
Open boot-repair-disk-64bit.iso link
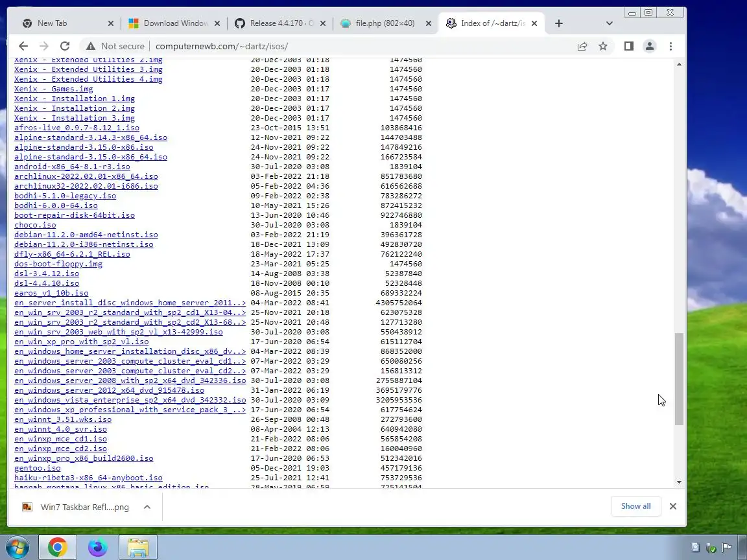[x=75, y=215]
